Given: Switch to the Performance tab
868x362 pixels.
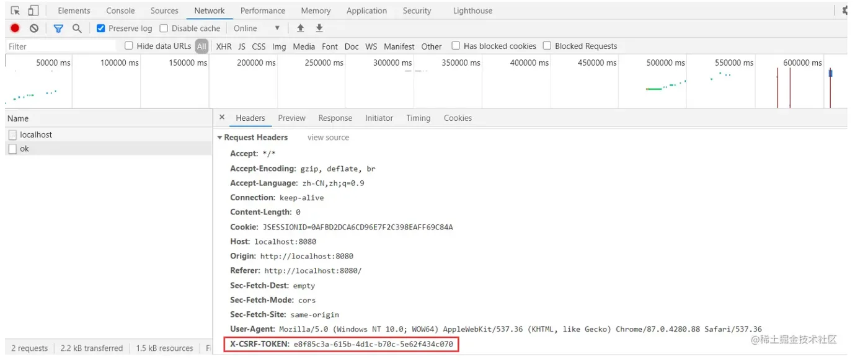Looking at the screenshot, I should pos(263,11).
